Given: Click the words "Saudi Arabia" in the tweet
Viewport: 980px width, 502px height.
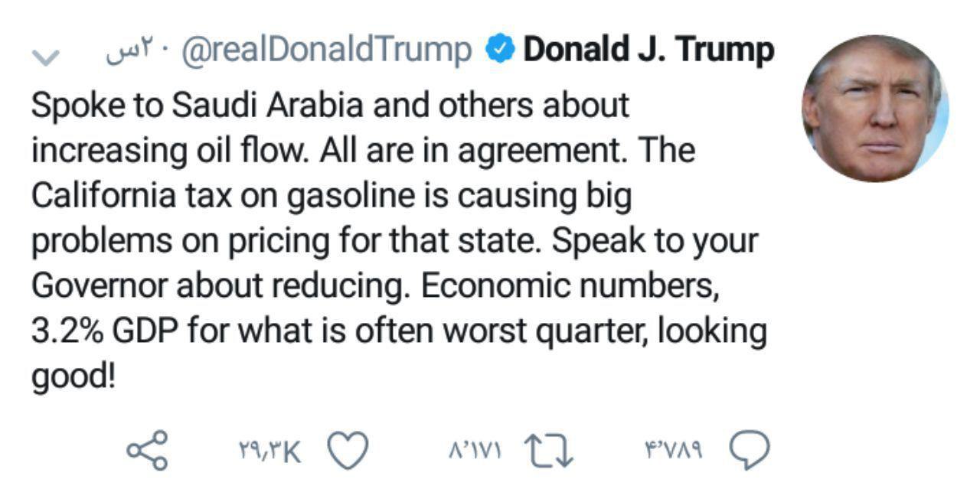Looking at the screenshot, I should coord(266,106).
